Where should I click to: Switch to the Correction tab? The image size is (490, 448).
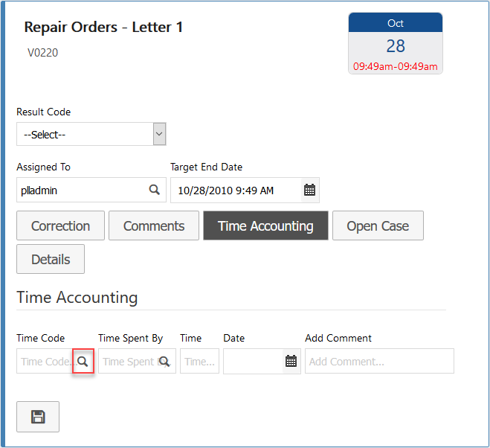pyautogui.click(x=60, y=226)
